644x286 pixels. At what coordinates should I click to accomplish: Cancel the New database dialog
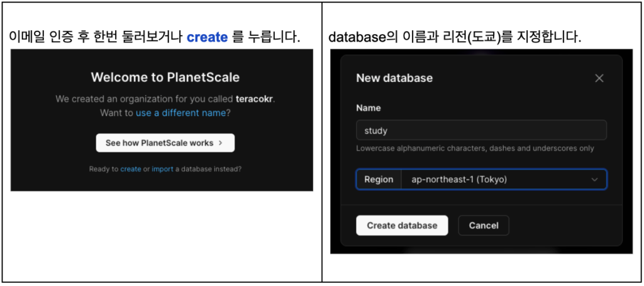[x=484, y=226]
